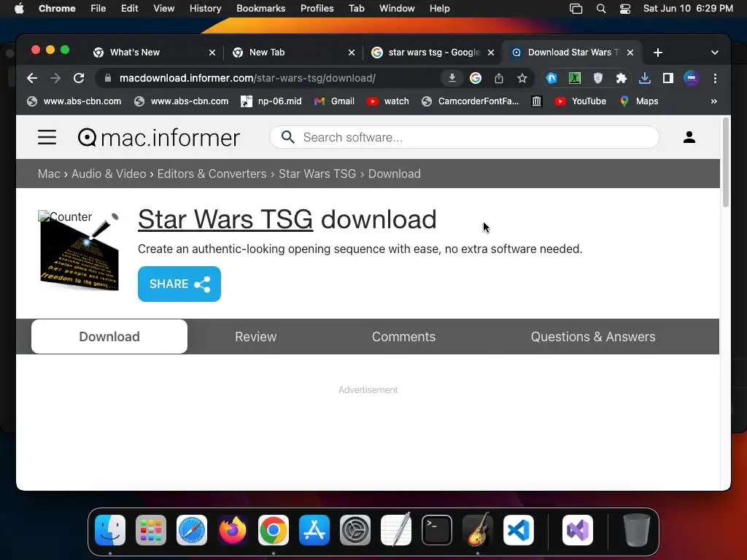Open the History menu
The image size is (747, 560).
coord(205,8)
